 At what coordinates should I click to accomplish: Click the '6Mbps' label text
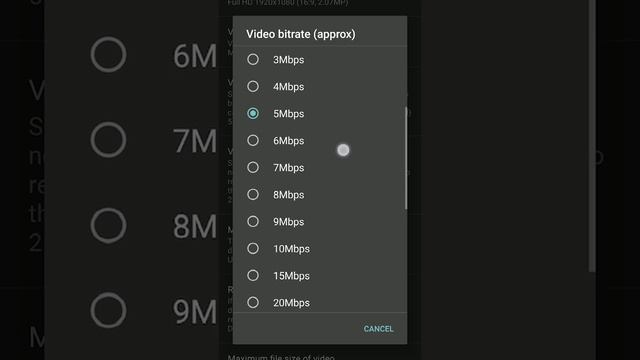pos(289,141)
